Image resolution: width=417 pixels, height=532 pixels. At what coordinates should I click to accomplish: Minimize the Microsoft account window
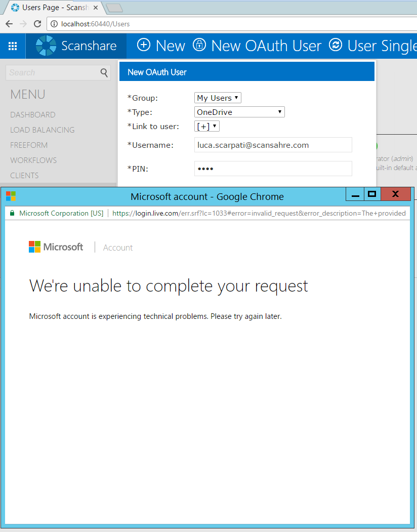[355, 194]
